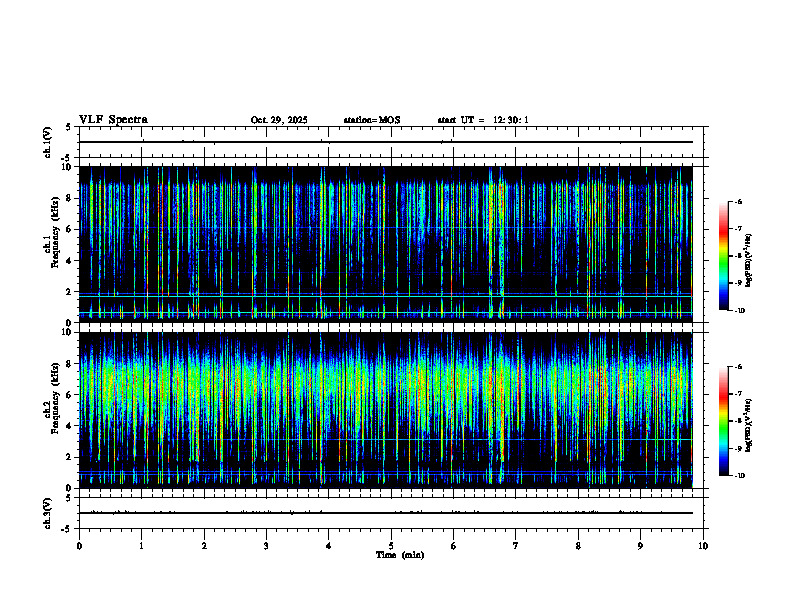
Task: Click time axis tick label "7"
Action: point(516,546)
